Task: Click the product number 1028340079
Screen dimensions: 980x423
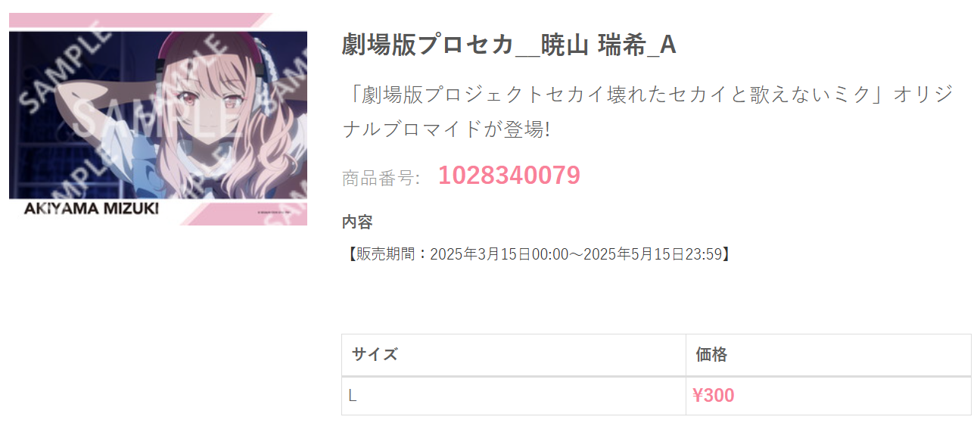Action: pyautogui.click(x=509, y=176)
